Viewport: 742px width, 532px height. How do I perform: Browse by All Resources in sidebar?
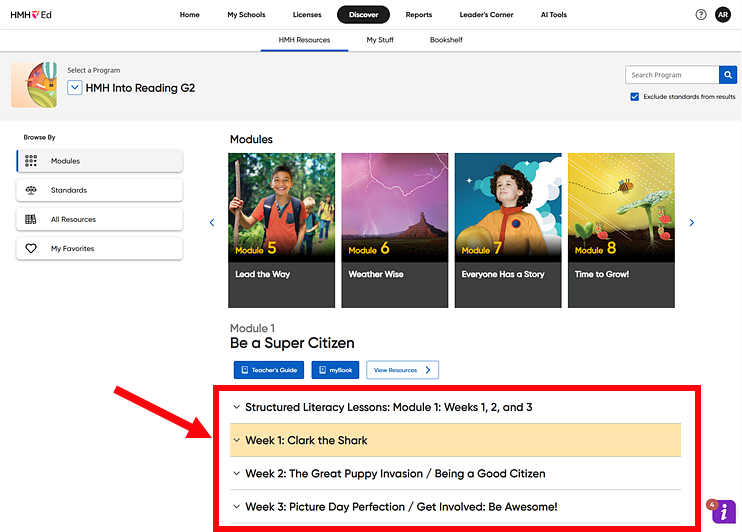pos(100,219)
